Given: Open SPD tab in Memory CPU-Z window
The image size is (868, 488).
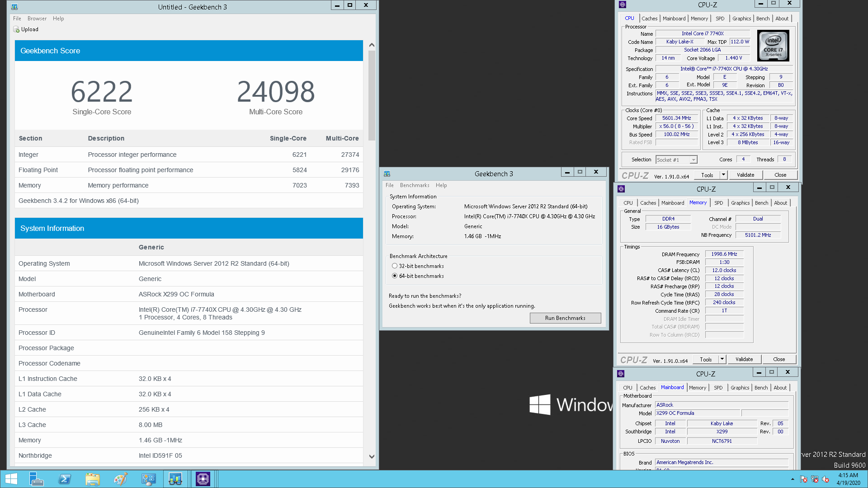Looking at the screenshot, I should click(x=719, y=203).
